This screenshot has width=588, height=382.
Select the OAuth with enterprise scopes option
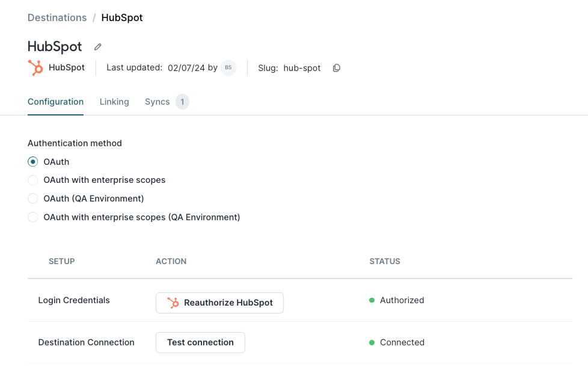point(32,180)
